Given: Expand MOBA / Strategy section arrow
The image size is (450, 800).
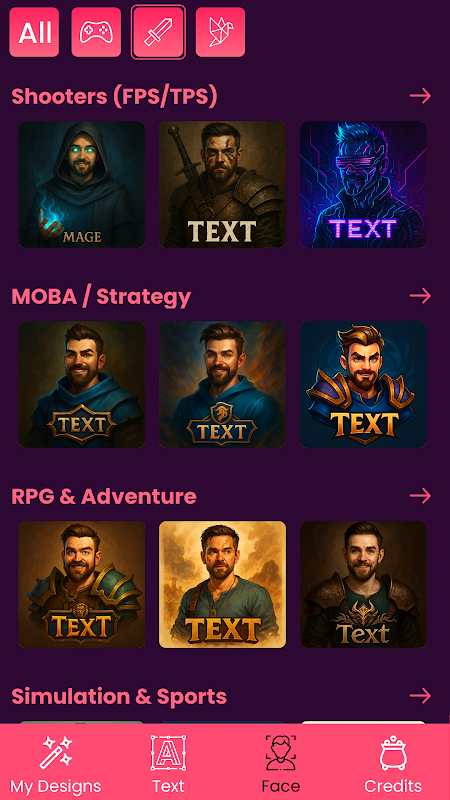Looking at the screenshot, I should point(420,296).
